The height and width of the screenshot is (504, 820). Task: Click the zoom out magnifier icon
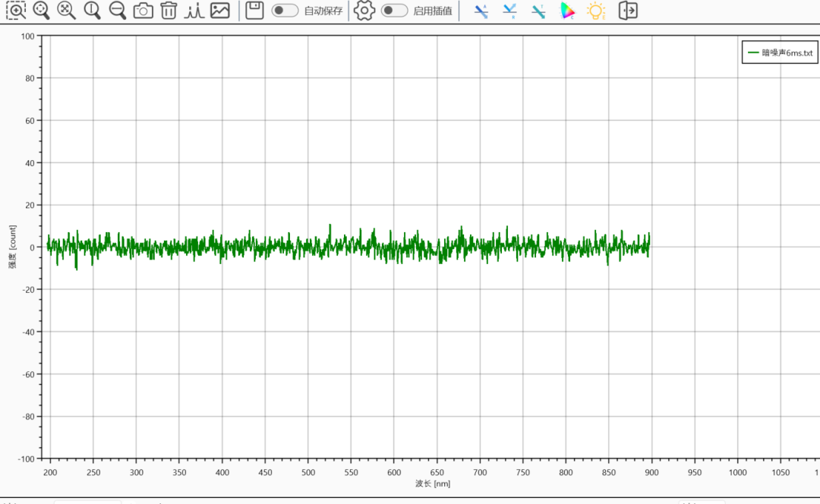[x=118, y=11]
